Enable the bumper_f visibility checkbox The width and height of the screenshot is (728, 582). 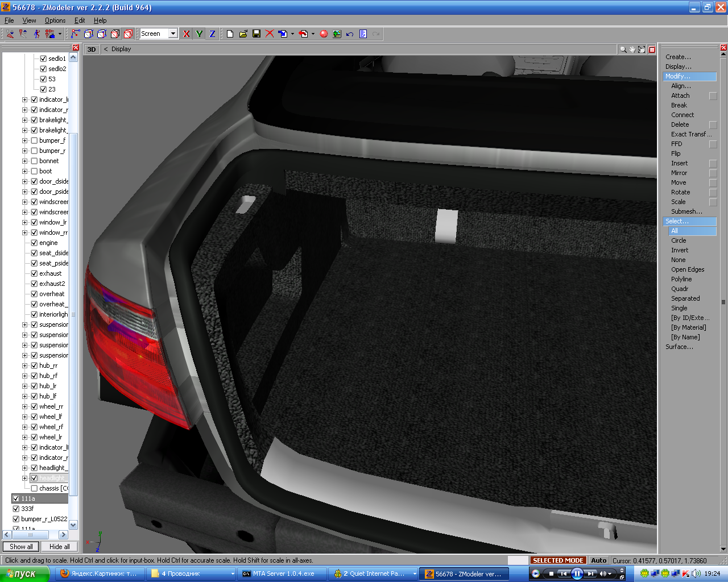pos(34,140)
